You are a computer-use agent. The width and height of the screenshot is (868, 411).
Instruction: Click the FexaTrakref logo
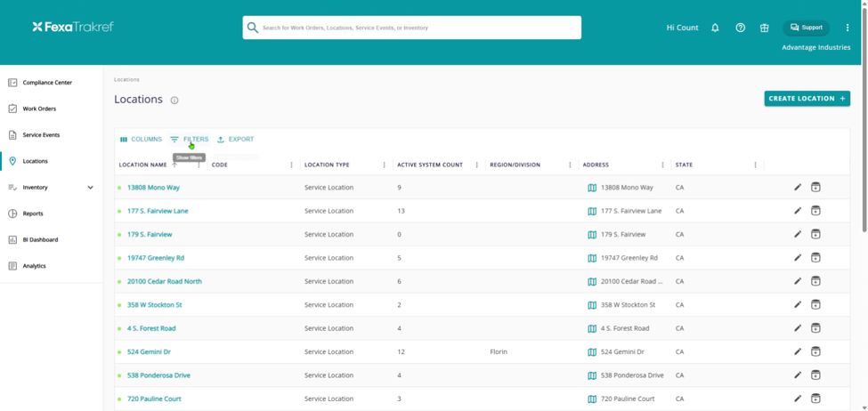point(73,27)
